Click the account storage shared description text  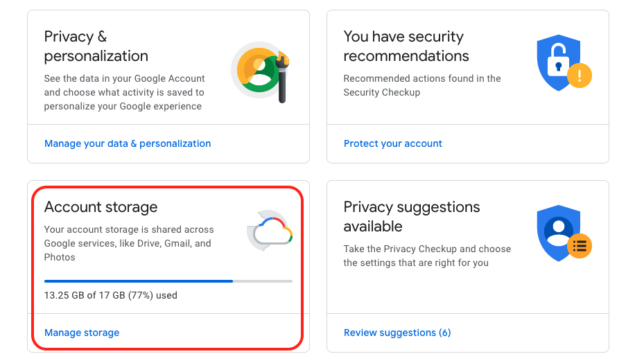pos(129,244)
